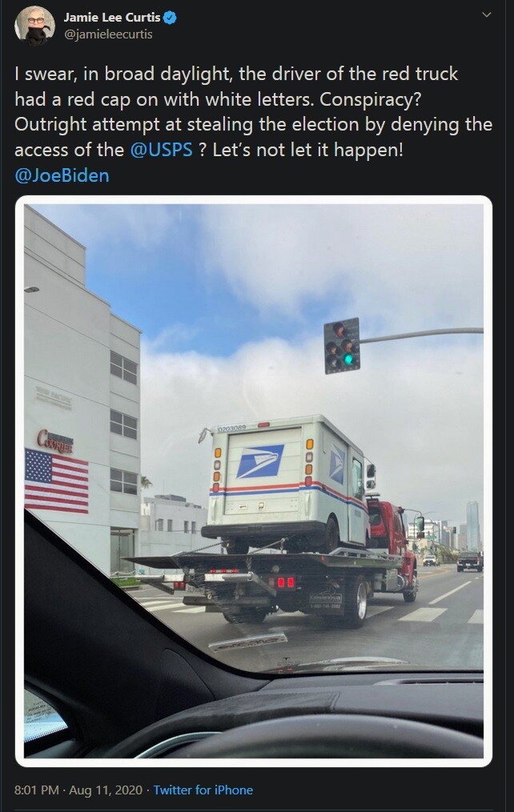Visit the @jamieleecurtis handle
Screen dimensions: 514x812
click(107, 34)
